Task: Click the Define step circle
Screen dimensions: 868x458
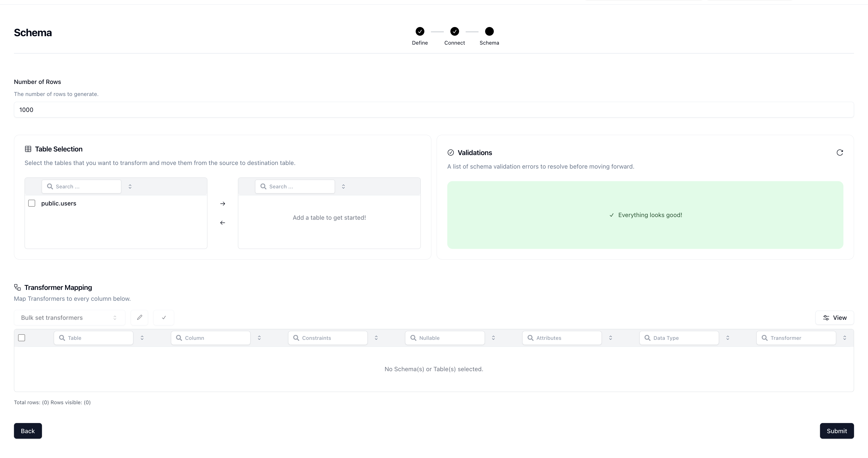Action: (420, 31)
